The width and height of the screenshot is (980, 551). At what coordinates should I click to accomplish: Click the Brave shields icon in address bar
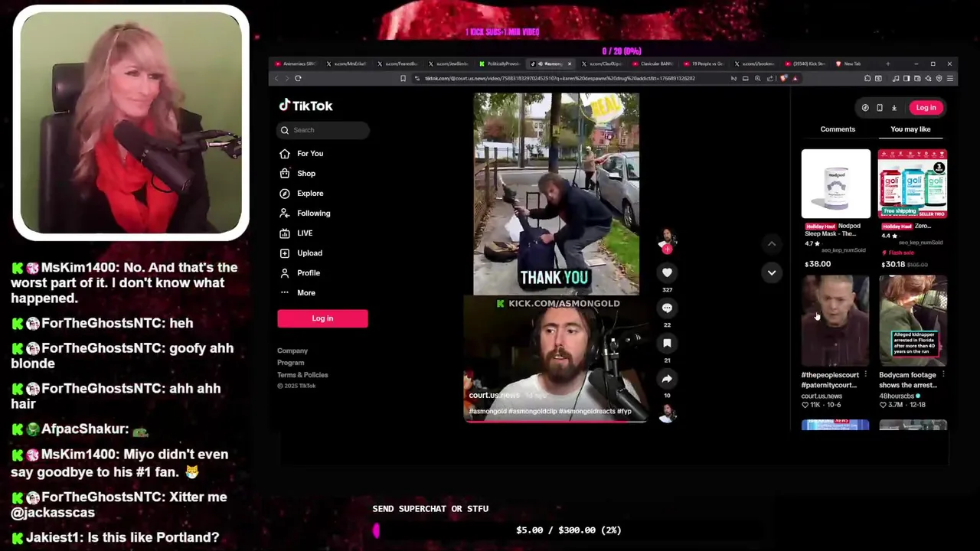(x=784, y=78)
